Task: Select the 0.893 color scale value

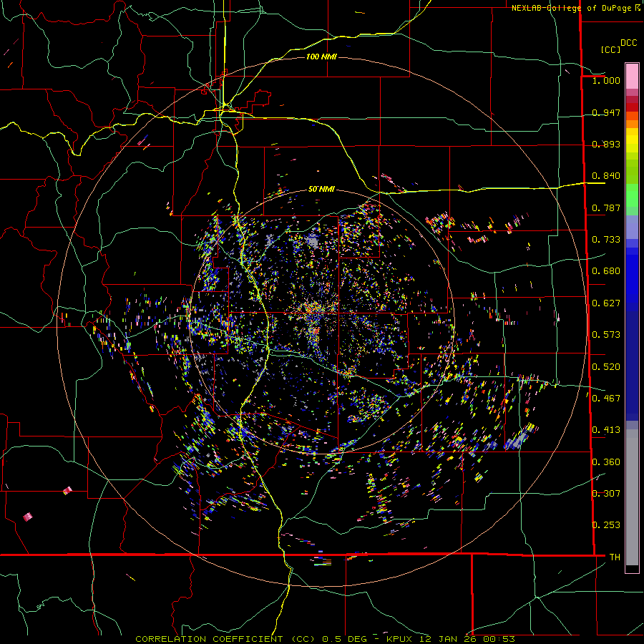Action: (606, 144)
